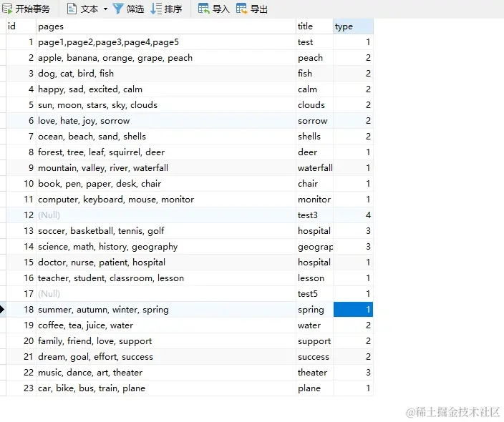Click the Begin Transaction (开始事务) icon
Image resolution: width=504 pixels, height=422 pixels.
[7, 9]
